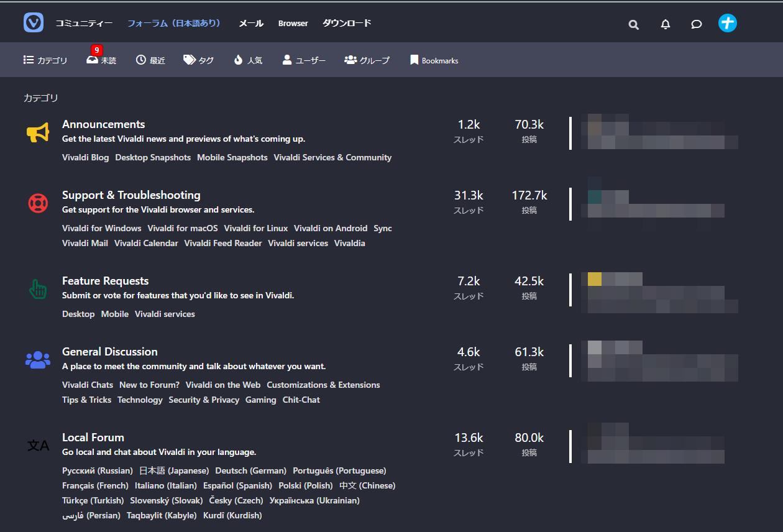
Task: Click the unread count badge 9
Action: [96, 50]
